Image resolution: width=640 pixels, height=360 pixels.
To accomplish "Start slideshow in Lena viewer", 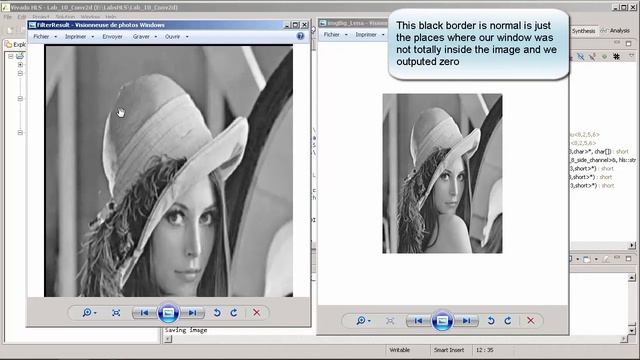I will 442,321.
